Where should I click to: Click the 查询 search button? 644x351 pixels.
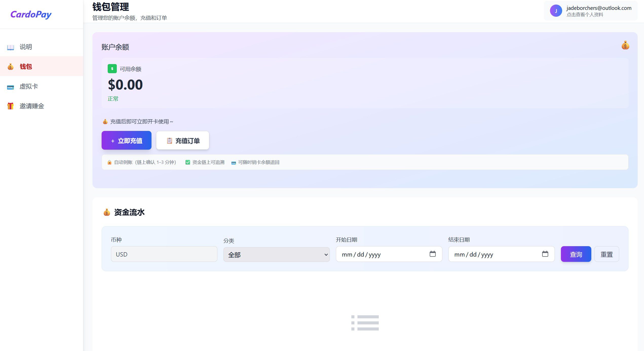point(576,254)
